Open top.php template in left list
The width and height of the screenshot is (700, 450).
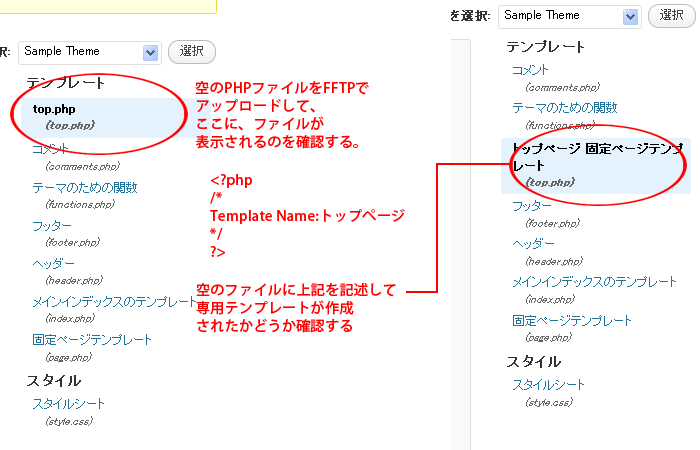tap(54, 108)
